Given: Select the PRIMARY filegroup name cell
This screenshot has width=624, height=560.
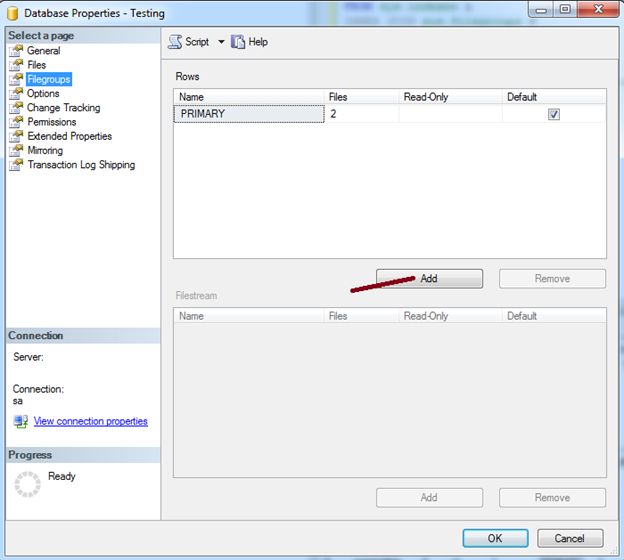Looking at the screenshot, I should (x=249, y=114).
